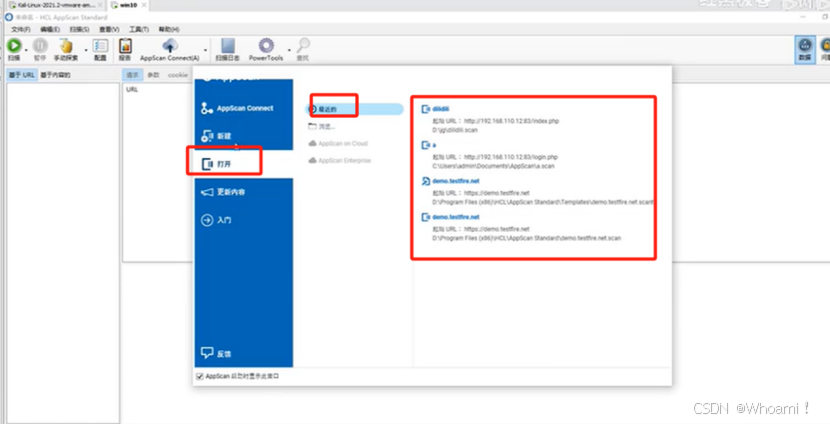Start a scan with the green 扫描 button

coord(14,47)
